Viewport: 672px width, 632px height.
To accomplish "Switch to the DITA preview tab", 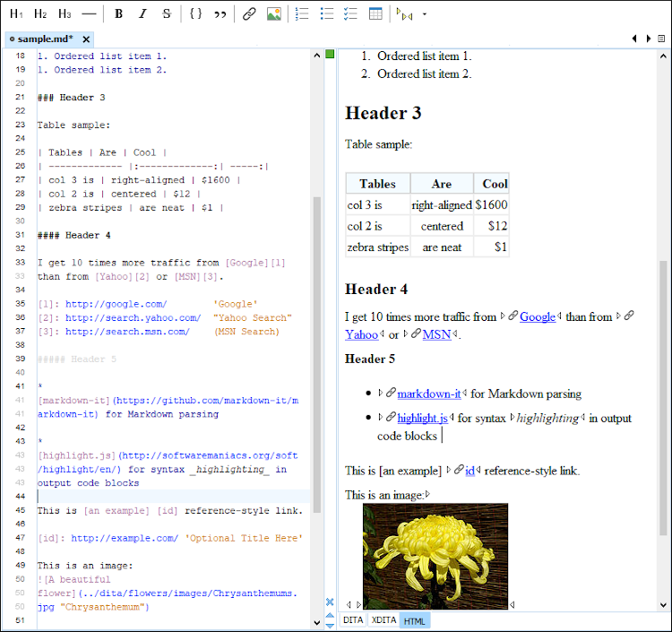I will coord(353,620).
